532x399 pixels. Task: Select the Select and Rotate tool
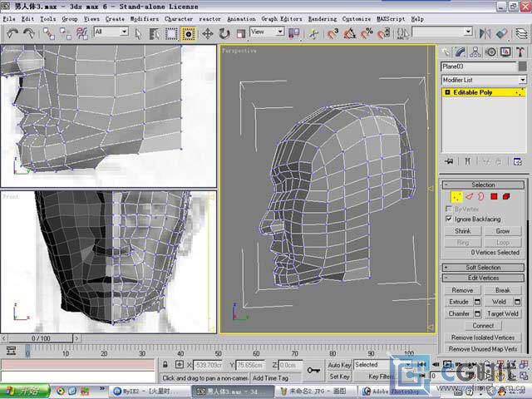224,34
